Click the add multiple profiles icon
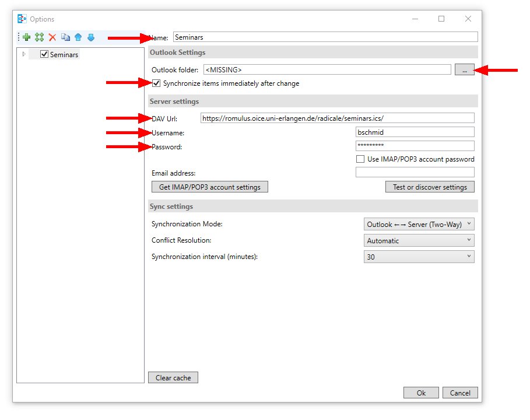Viewport: 530px width, 420px height. (x=40, y=37)
